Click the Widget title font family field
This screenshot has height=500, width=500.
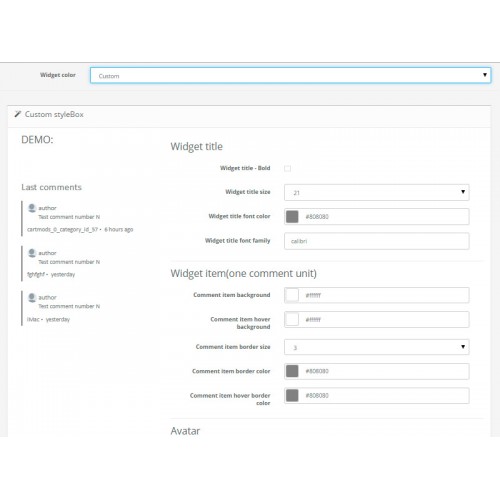point(377,241)
